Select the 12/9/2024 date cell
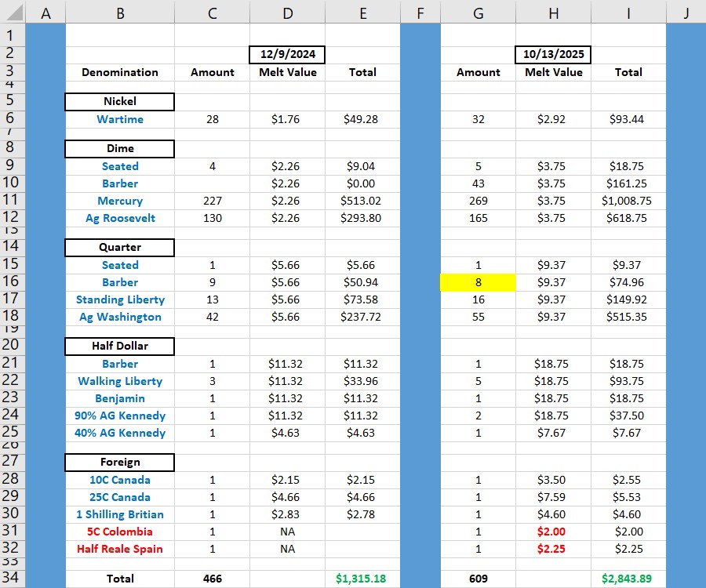Screen dimensions: 706x588 [x=287, y=54]
